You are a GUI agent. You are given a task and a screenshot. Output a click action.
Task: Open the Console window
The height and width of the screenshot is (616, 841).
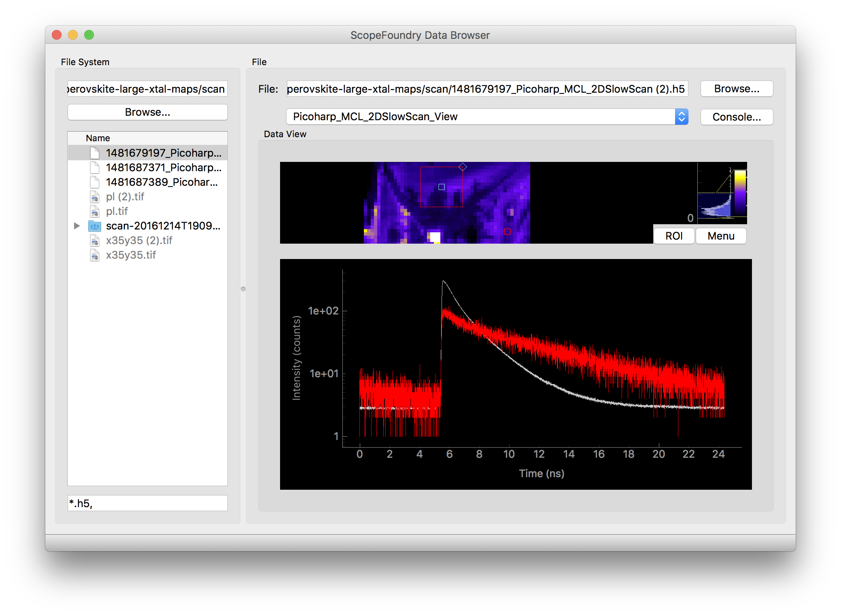click(x=736, y=117)
